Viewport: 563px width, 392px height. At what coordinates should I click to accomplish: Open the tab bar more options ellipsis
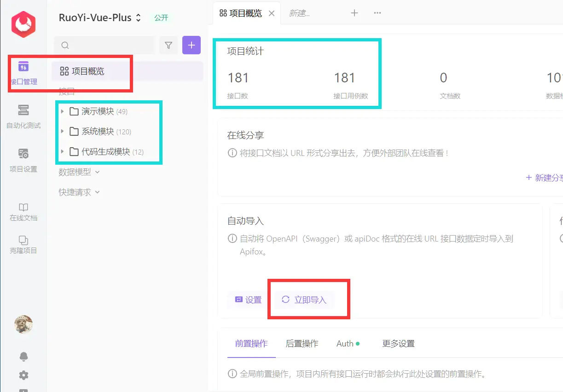[377, 13]
